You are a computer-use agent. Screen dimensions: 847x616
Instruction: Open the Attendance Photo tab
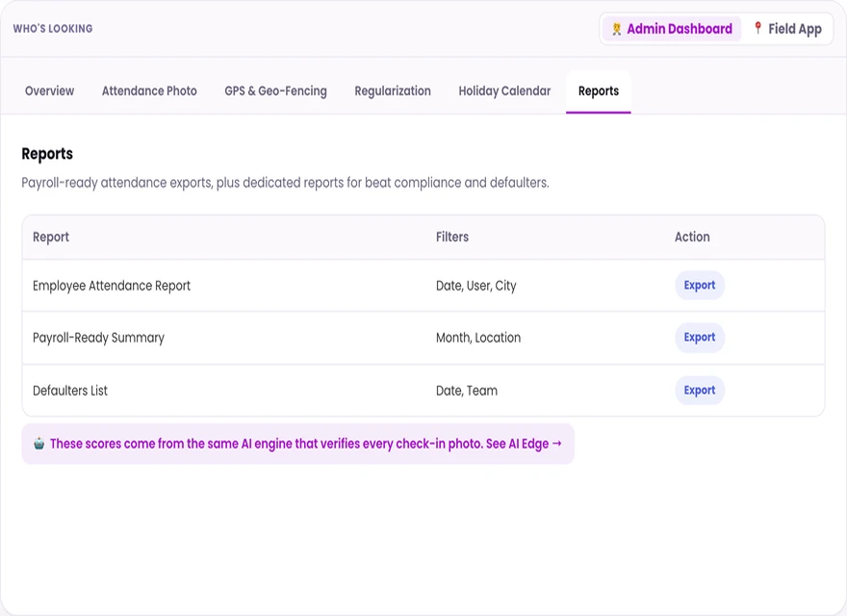pos(149,90)
